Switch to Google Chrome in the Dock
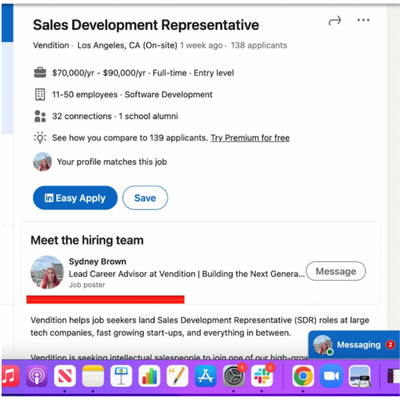 [x=303, y=376]
